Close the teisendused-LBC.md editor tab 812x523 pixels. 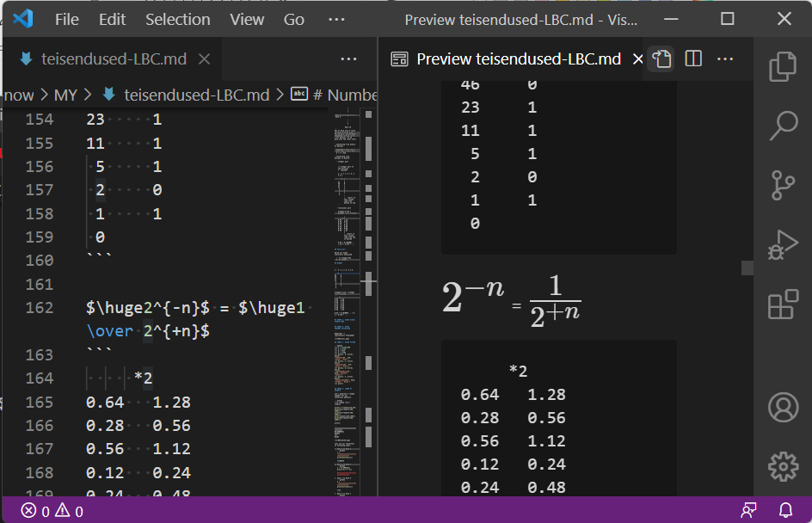205,59
